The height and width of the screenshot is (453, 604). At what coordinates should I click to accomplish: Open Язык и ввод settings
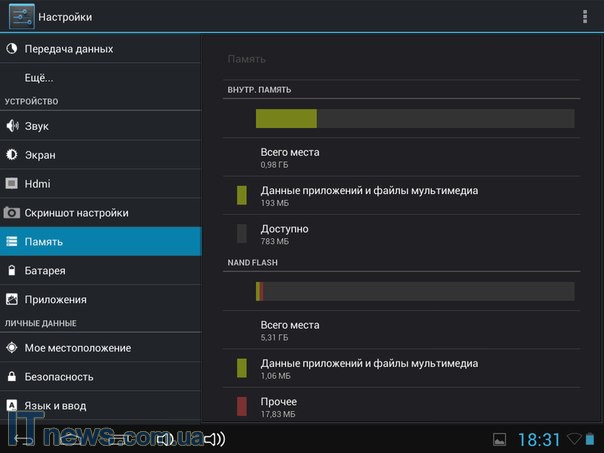(100, 406)
